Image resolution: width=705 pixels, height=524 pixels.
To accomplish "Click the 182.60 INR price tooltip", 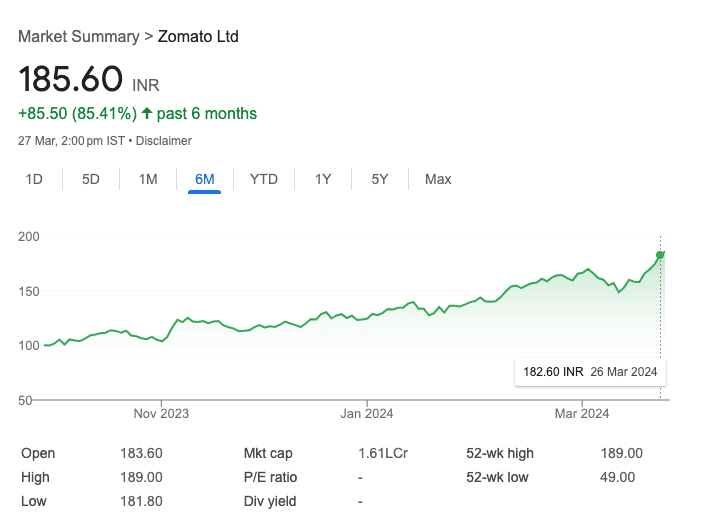I will [x=589, y=372].
